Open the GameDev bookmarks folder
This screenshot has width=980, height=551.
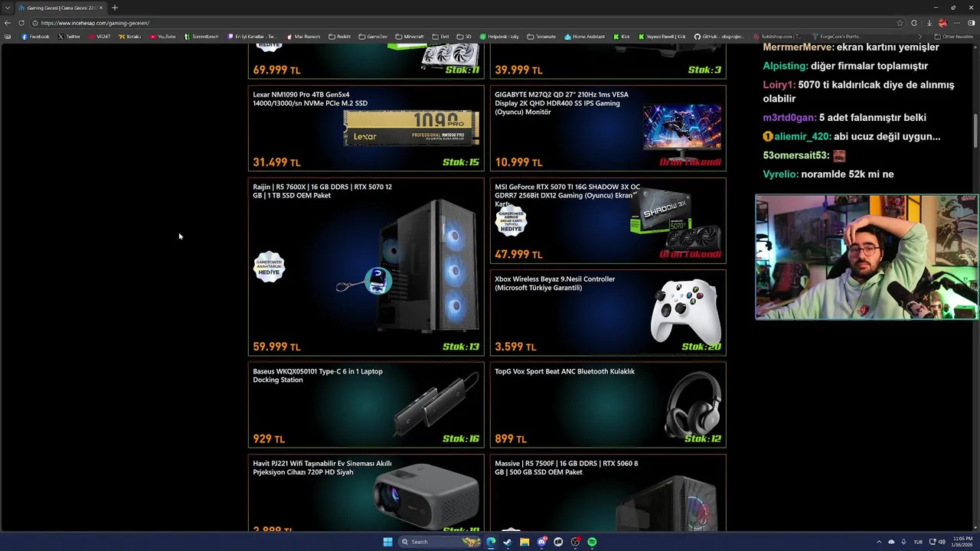tap(373, 37)
